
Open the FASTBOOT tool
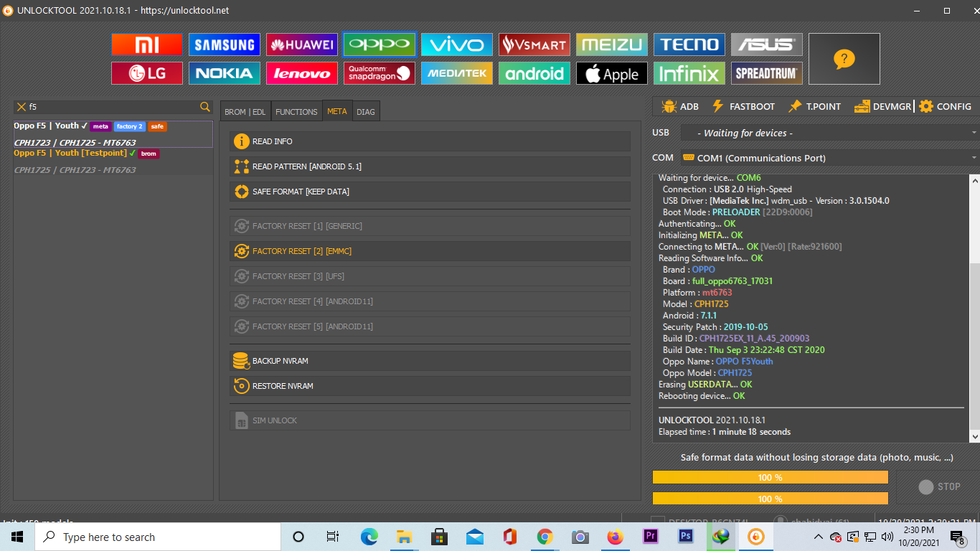coord(743,106)
